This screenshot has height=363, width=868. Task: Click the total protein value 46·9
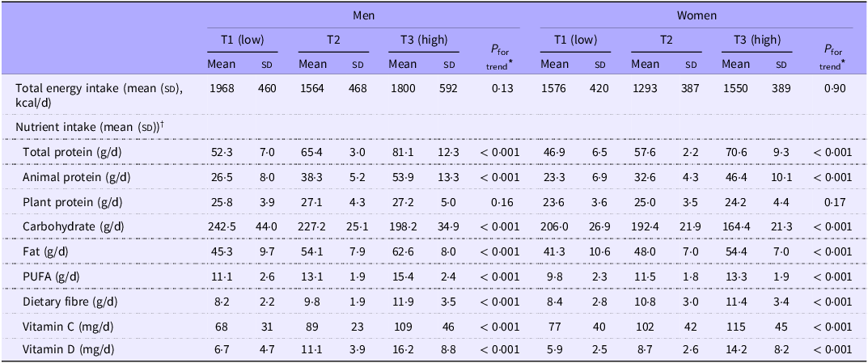click(554, 152)
